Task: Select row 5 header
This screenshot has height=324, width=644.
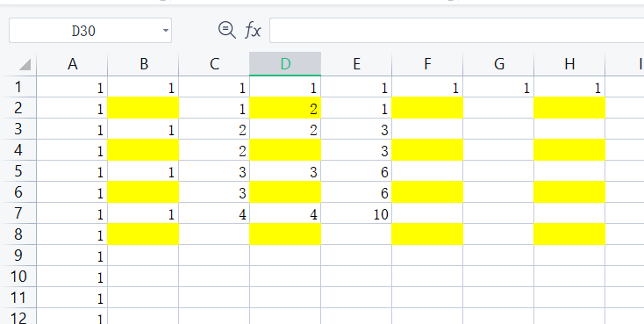Action: tap(18, 170)
